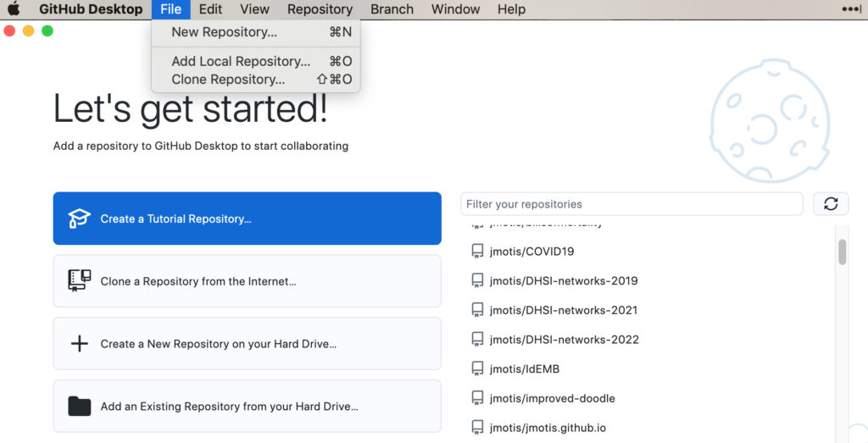Click the repo icon beside jmotis/COVID19
Screen dimensions: 868x443
point(477,251)
